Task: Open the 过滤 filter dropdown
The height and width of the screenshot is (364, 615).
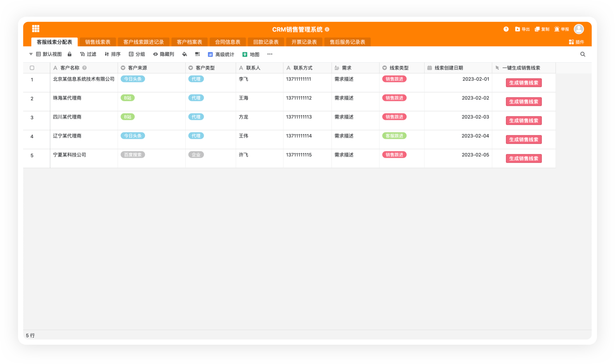Action: pos(88,54)
